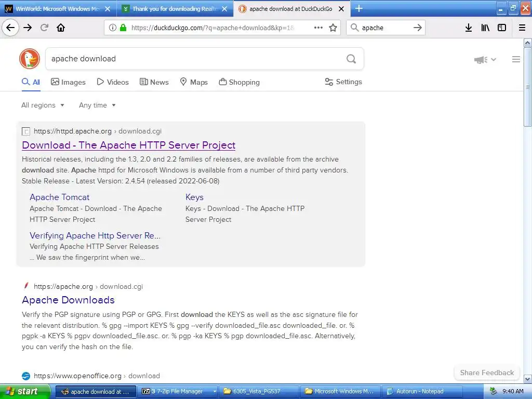Toggle the sidebar view icon
This screenshot has height=399, width=532.
[502, 28]
